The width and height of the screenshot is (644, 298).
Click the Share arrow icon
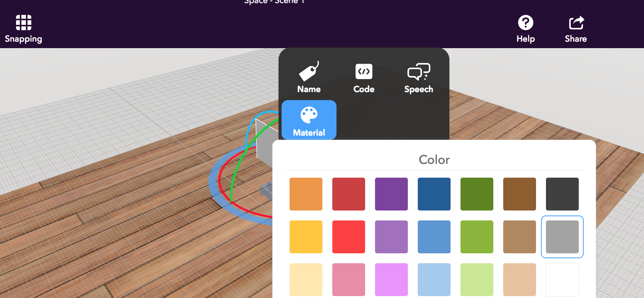point(576,23)
